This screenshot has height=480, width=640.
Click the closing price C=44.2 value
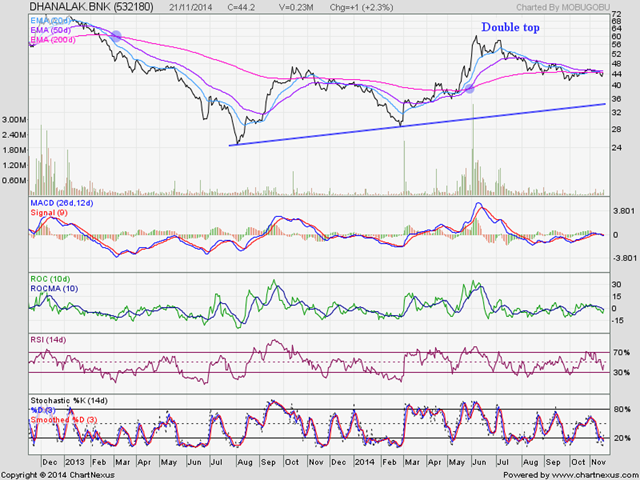pos(241,7)
